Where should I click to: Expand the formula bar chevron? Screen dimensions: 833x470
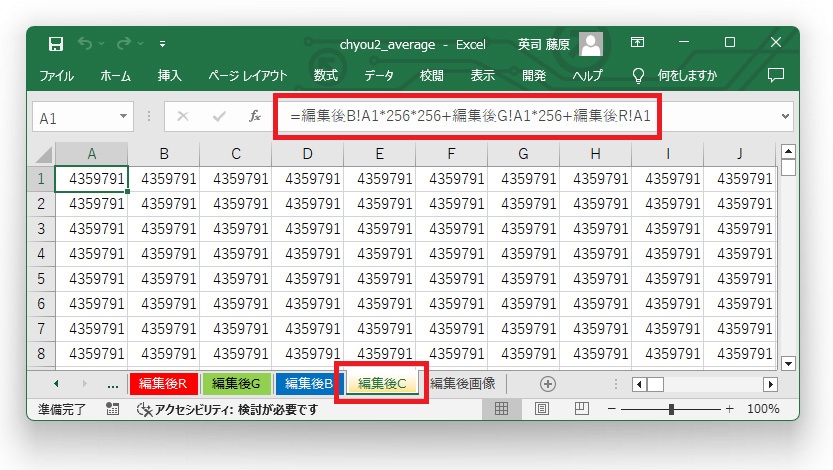[x=785, y=116]
